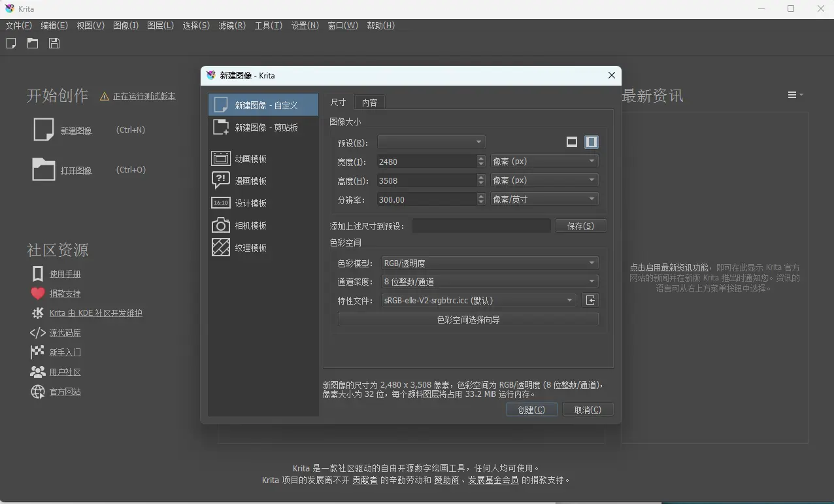
Task: Choose 相机模板 template category
Action: 263,226
